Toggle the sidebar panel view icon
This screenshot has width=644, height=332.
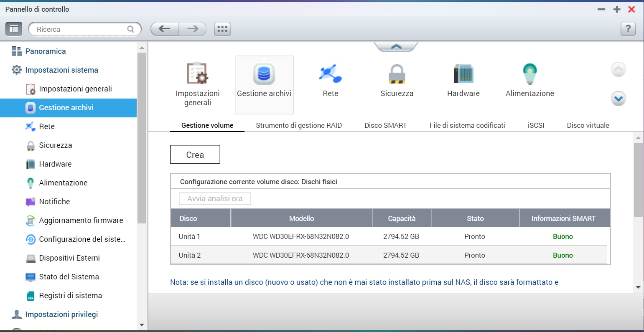tap(14, 29)
